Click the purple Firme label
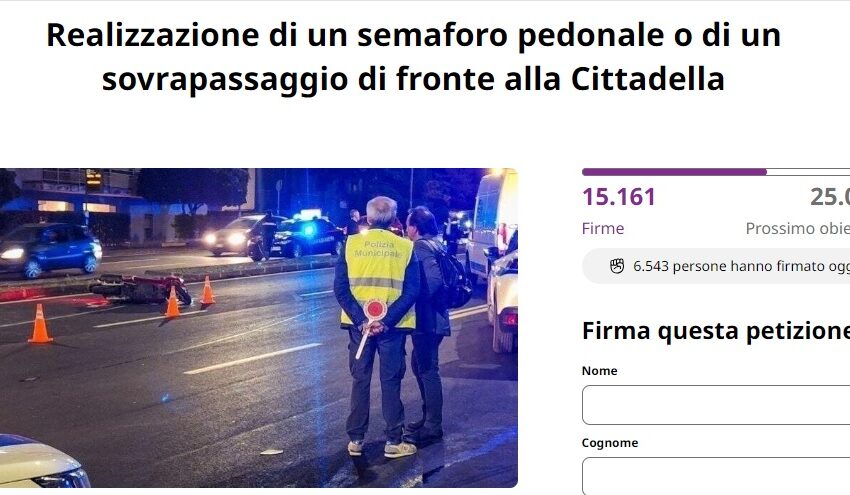Image resolution: width=850 pixels, height=495 pixels. [603, 229]
